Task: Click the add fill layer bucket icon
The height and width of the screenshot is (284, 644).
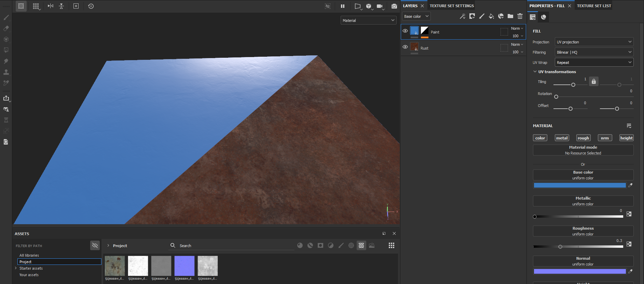Action: click(491, 16)
